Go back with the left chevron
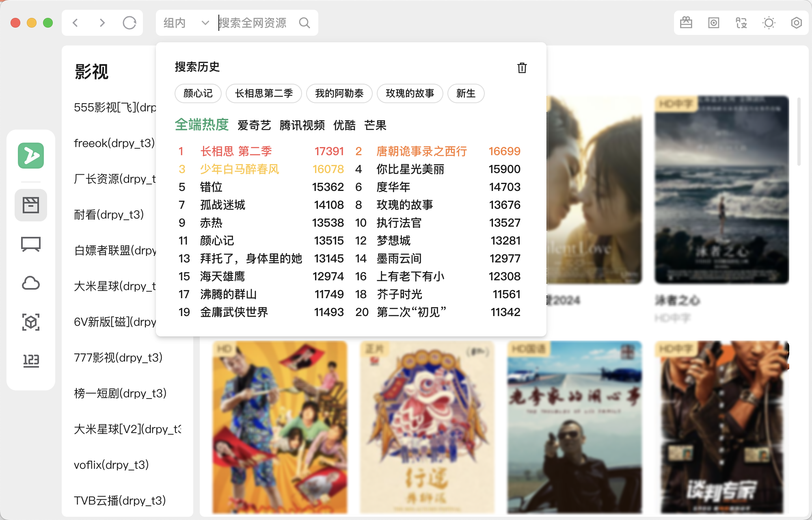 (76, 23)
